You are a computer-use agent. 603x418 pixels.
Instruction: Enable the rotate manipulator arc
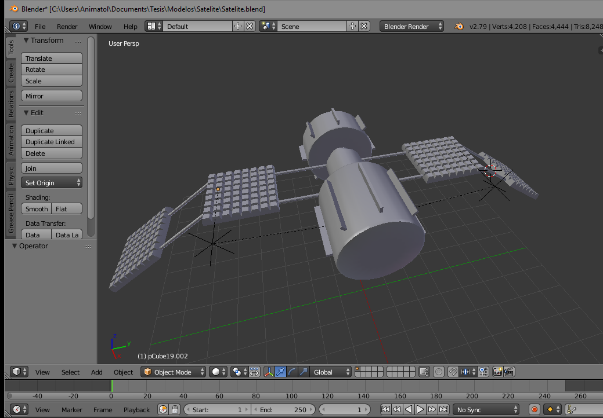(292, 372)
